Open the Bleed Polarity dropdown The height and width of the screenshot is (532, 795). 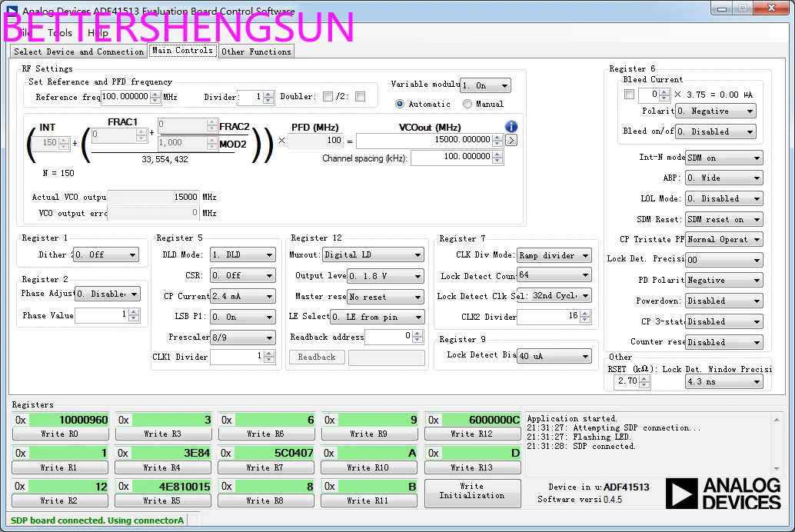point(715,111)
